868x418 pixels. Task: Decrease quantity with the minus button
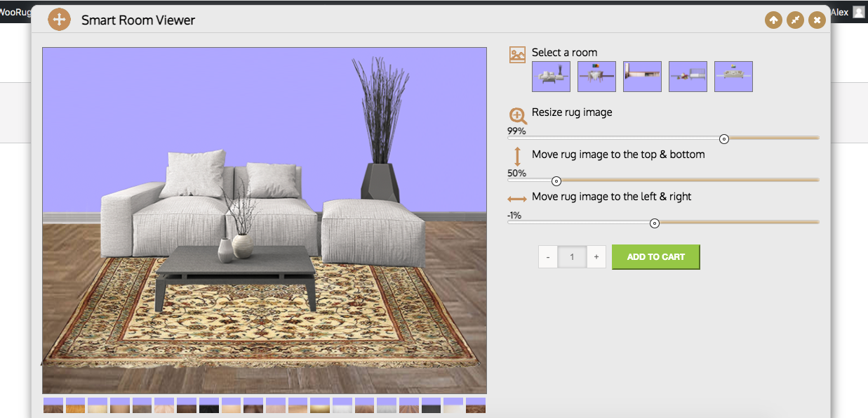click(547, 256)
